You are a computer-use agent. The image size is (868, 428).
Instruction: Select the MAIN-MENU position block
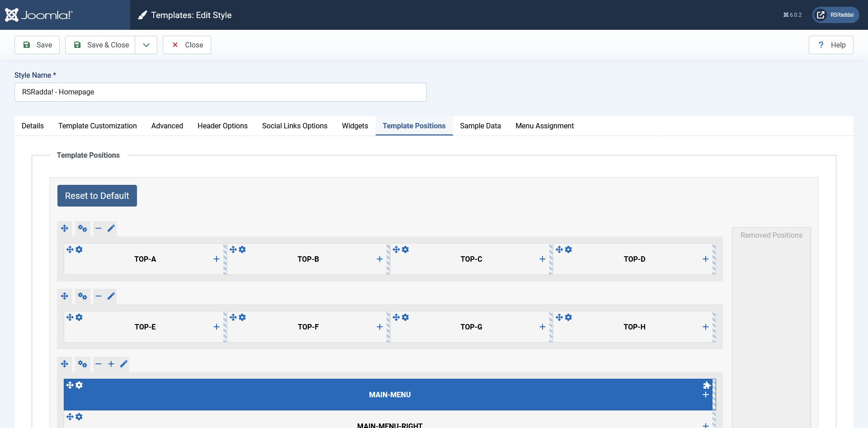(389, 395)
